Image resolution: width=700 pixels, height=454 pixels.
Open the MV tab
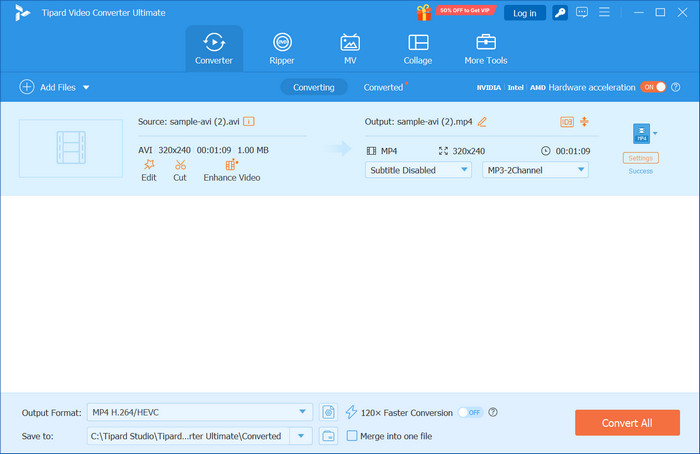coord(350,49)
